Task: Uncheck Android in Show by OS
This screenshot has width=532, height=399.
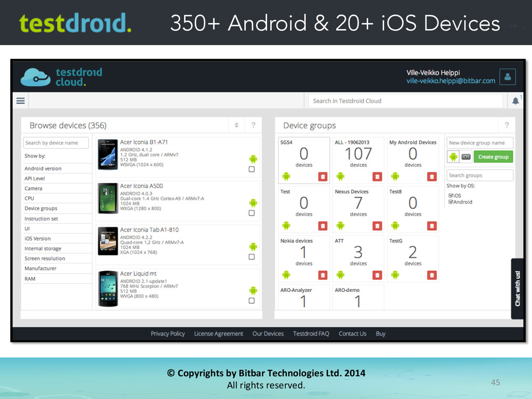Action: [451, 202]
